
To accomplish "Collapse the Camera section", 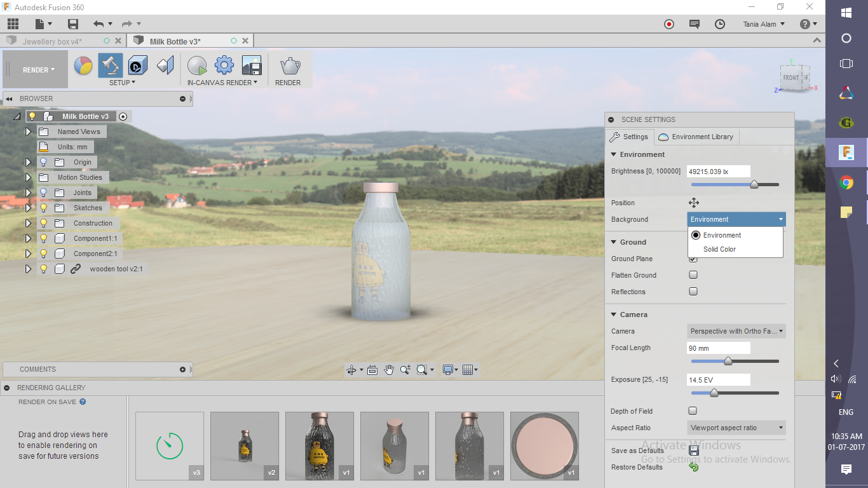I will (x=614, y=315).
